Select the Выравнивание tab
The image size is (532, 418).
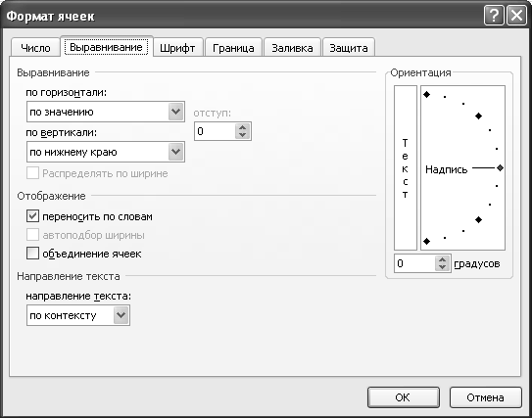106,47
